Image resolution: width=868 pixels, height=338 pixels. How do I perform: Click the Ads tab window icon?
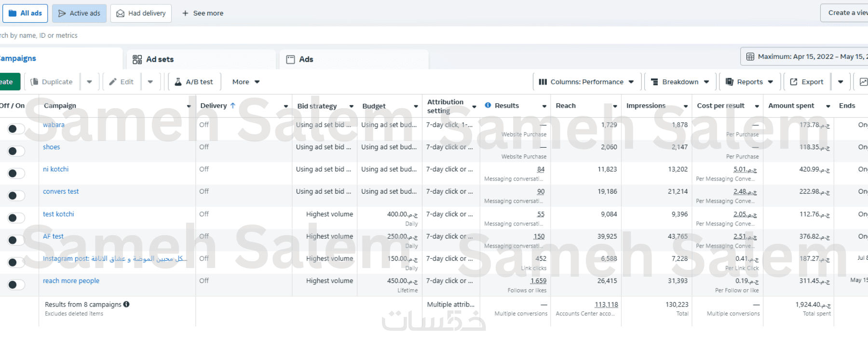[x=290, y=59]
